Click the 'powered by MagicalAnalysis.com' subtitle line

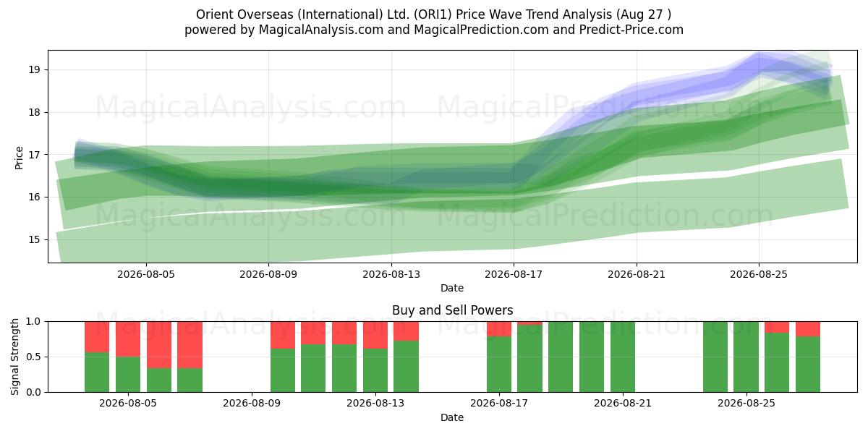[434, 30]
